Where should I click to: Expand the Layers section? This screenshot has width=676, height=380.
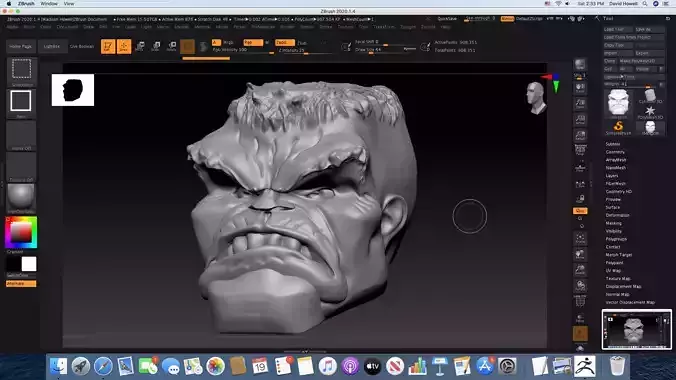tap(612, 176)
